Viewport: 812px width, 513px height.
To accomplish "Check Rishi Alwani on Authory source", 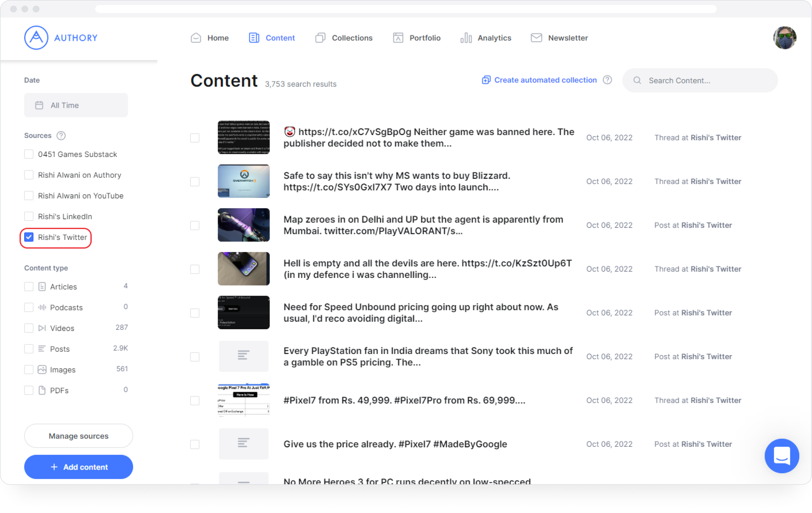I will point(29,175).
